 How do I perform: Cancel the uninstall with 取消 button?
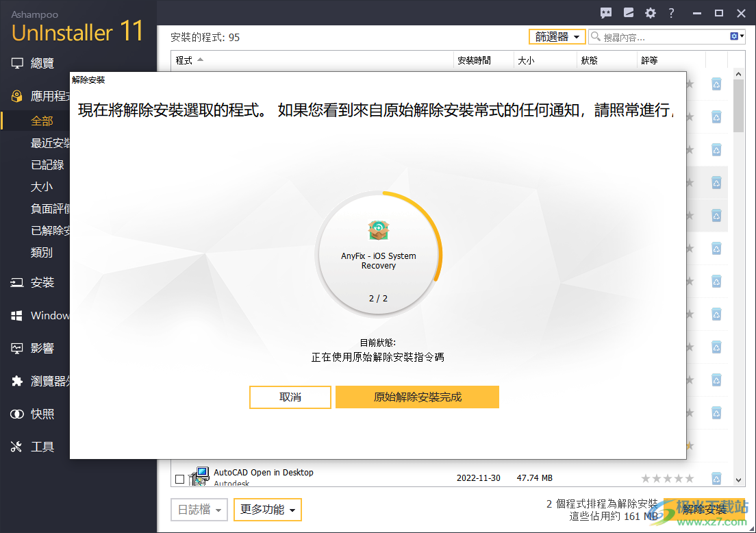[x=290, y=397]
